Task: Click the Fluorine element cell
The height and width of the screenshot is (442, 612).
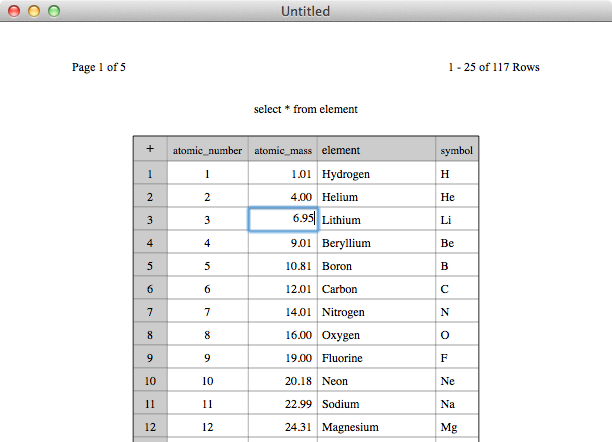Action: point(377,358)
